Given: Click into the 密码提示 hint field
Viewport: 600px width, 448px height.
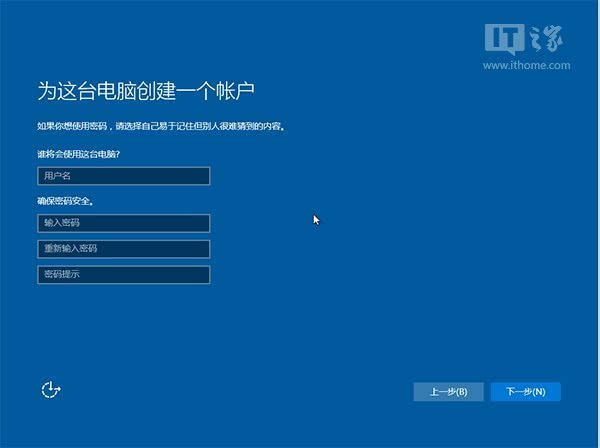Looking at the screenshot, I should click(x=124, y=274).
